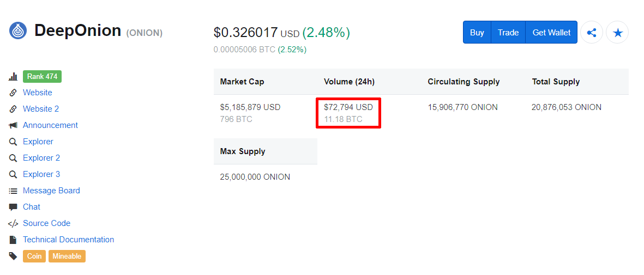
Task: Click the DeepOnion logo icon
Action: [x=17, y=31]
